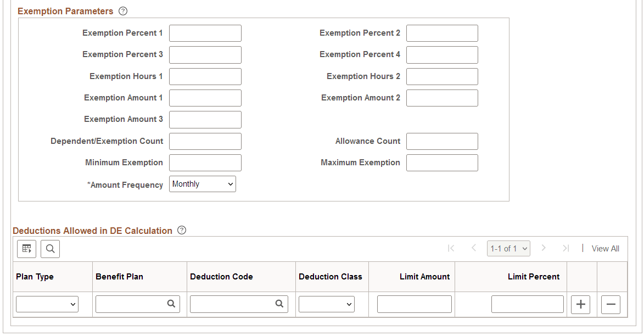Open help for Deductions Allowed in DE Calculation
The height and width of the screenshot is (336, 644).
click(181, 231)
